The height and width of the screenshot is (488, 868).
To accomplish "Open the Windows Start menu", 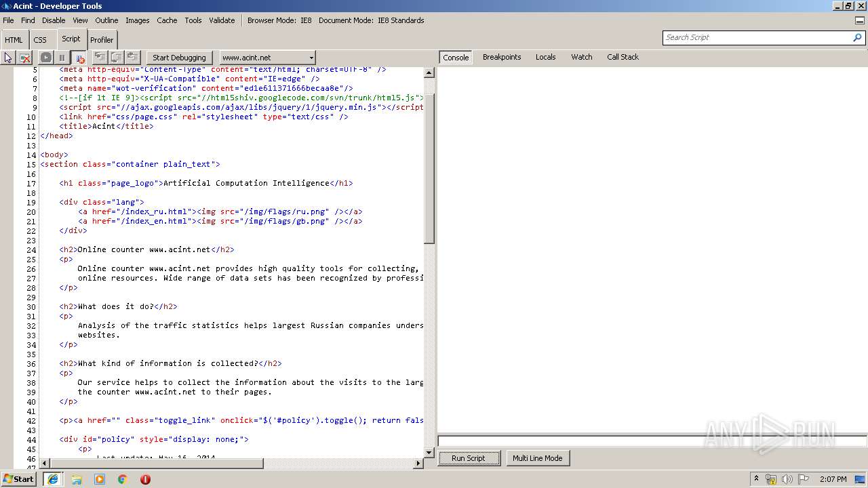I will [x=18, y=479].
